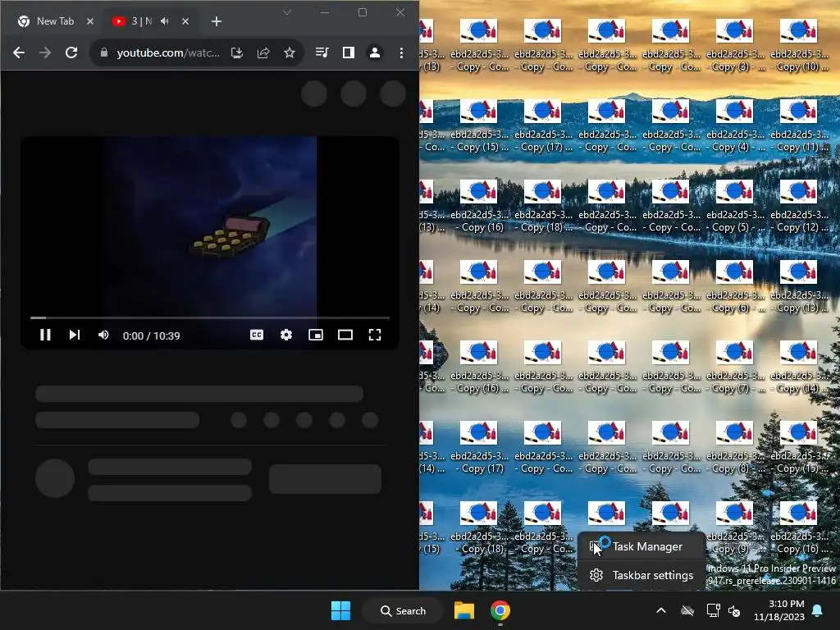The height and width of the screenshot is (630, 840).
Task: Bookmark this page with the star
Action: [290, 52]
